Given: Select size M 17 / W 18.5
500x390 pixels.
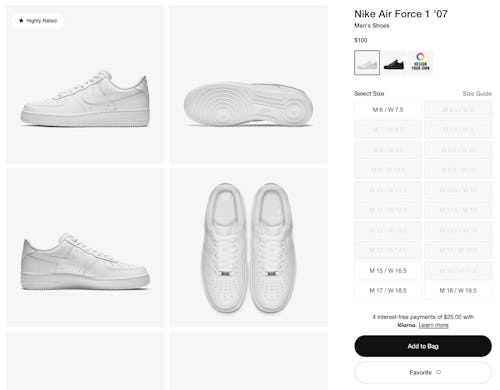Looking at the screenshot, I should pos(388,290).
